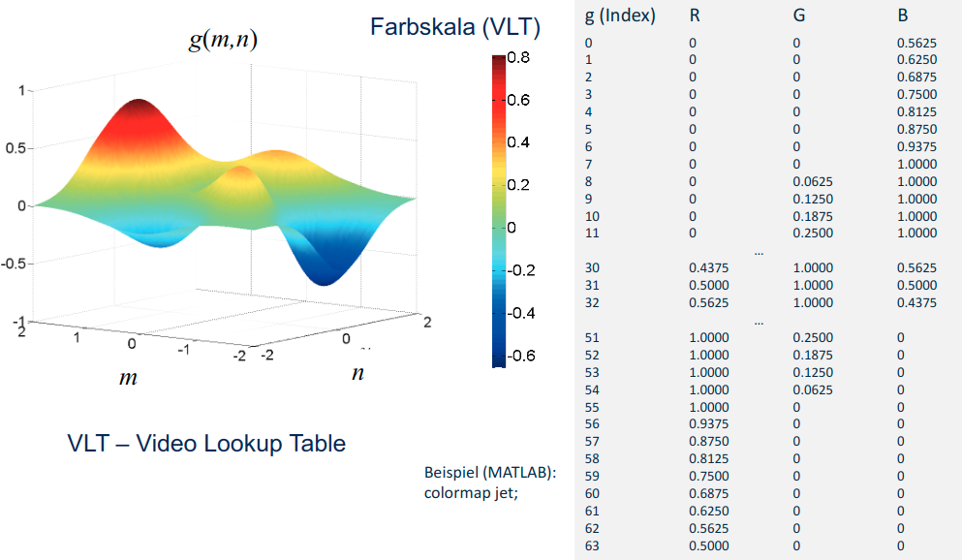
Task: Select index 63 in the last row
Action: pyautogui.click(x=594, y=546)
